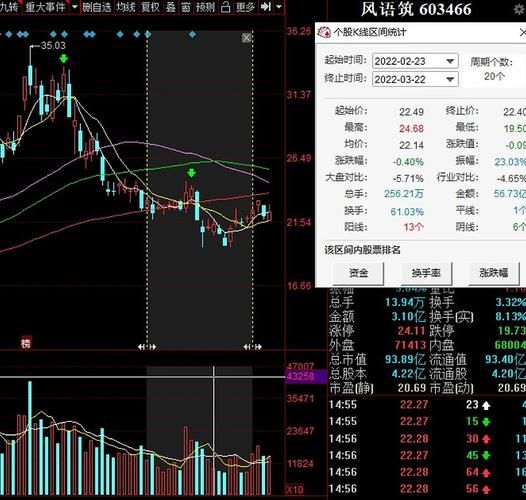Click the 14:55 trade row with volume 23

point(427,405)
